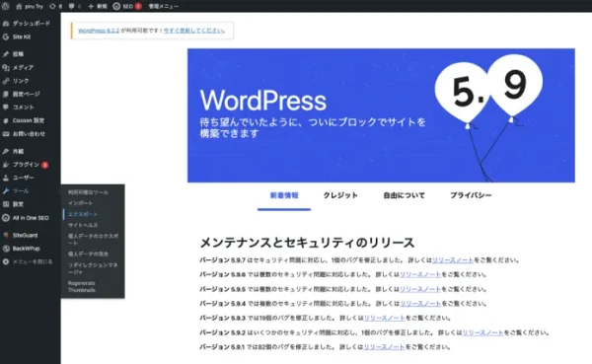Open リリースノート link for version 5.9.2

coord(482,332)
